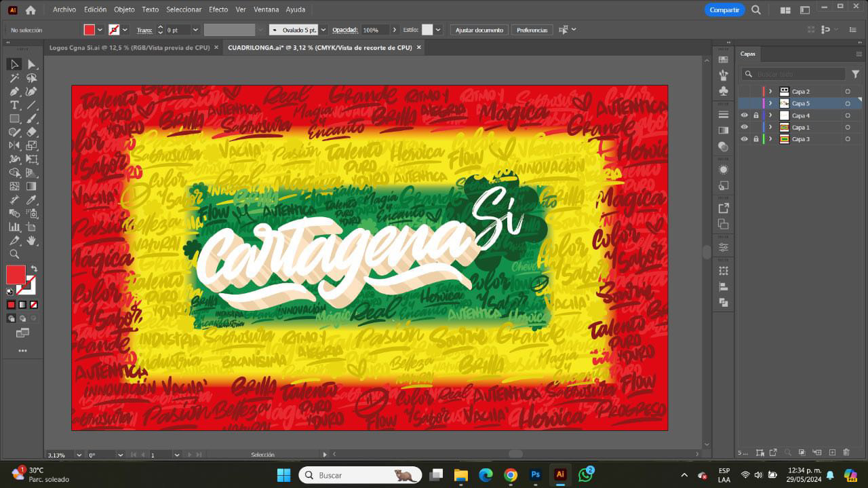The image size is (868, 488).
Task: Click the Ajustar documento button
Action: tap(479, 30)
